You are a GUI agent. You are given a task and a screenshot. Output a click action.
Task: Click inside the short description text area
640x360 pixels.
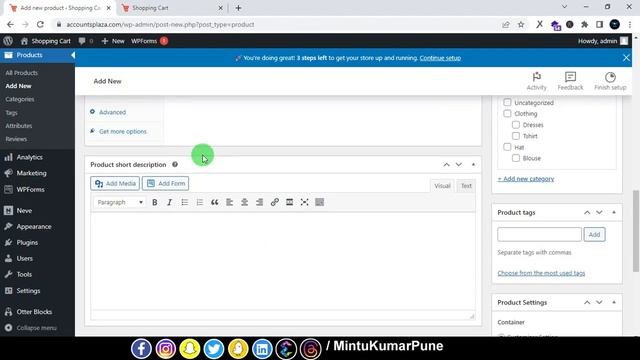[282, 260]
